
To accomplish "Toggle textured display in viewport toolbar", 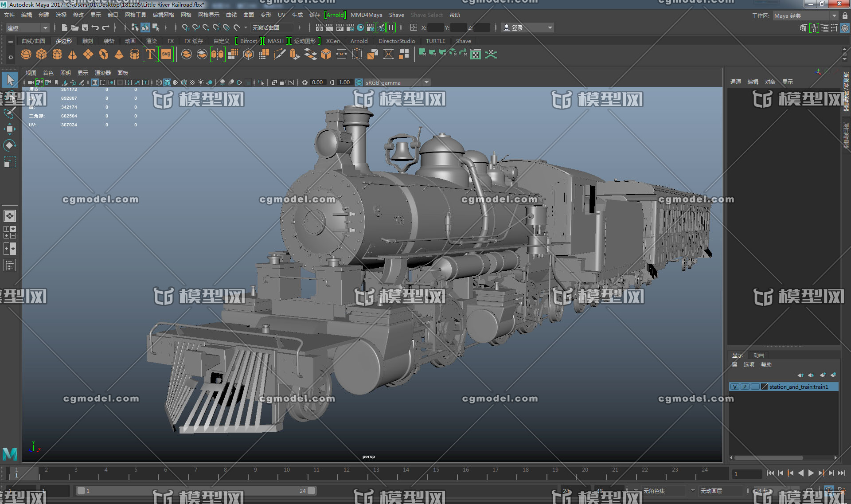I will [192, 82].
